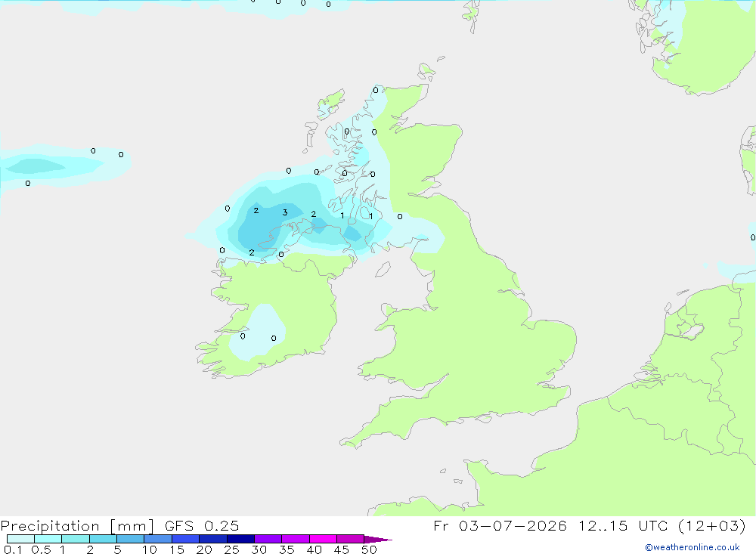756x554 pixels.
Task: Click the '35' legend scale label
Action: click(287, 549)
